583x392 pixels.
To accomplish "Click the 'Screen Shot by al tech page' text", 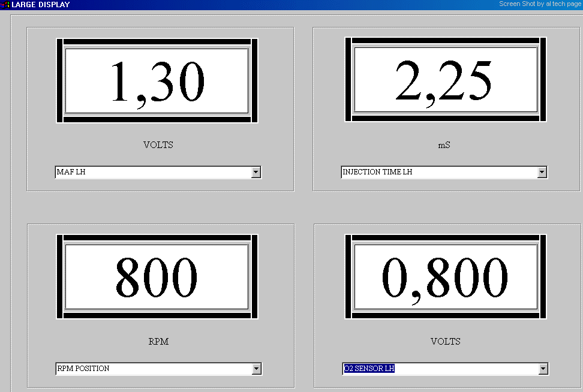I will [x=540, y=4].
